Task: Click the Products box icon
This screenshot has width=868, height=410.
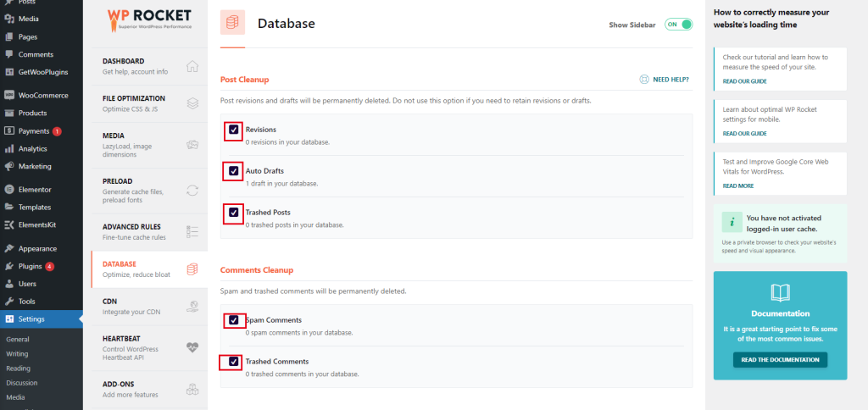Action: click(8, 113)
